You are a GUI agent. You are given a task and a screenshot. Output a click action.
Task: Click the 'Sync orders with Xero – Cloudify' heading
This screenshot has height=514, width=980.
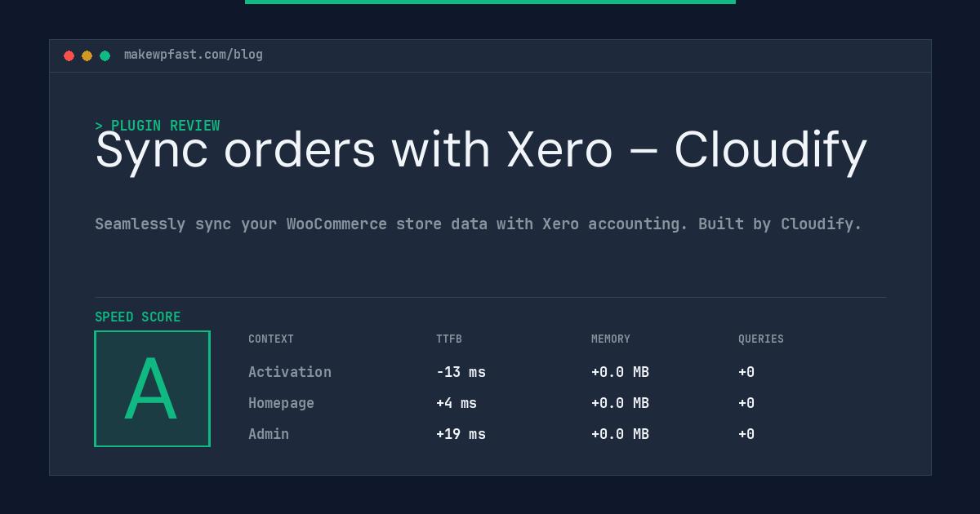point(481,151)
